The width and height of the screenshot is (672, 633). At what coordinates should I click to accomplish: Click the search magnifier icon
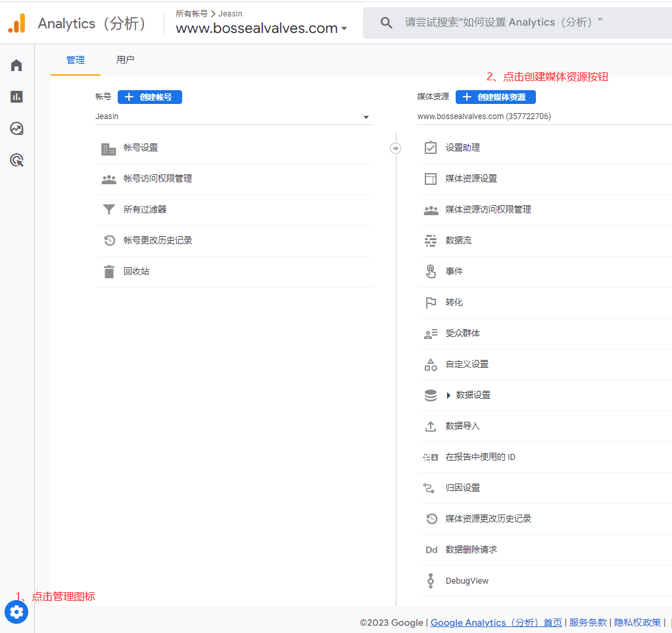coord(386,23)
